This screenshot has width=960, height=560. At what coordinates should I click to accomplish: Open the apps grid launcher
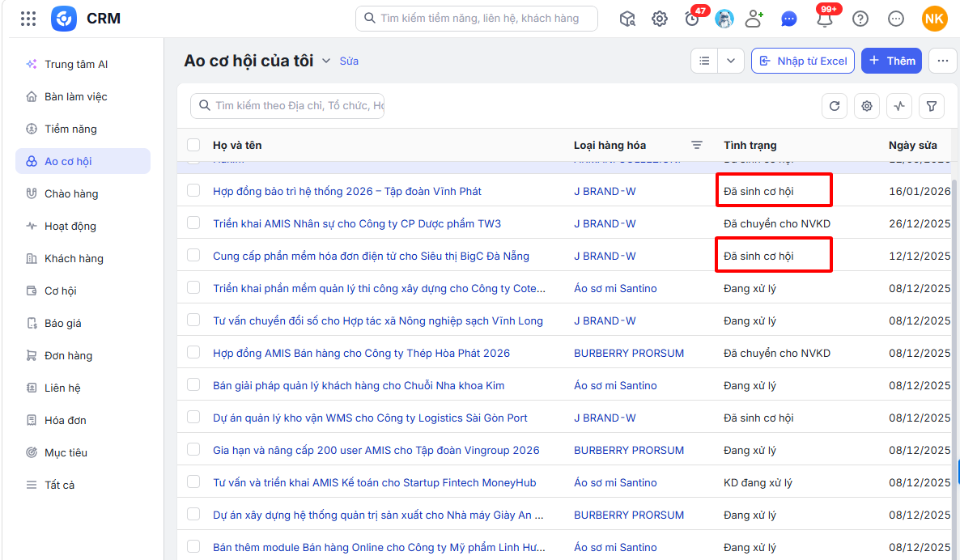click(28, 19)
